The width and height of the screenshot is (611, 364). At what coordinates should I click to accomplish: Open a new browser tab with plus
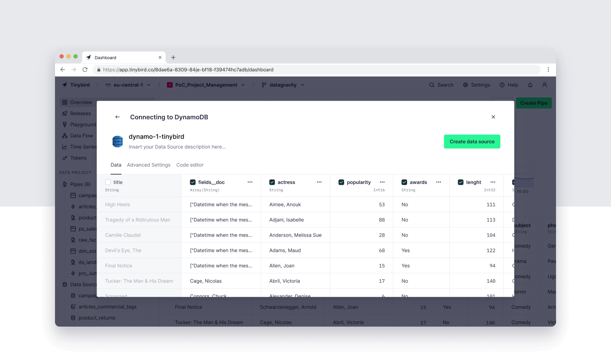(x=173, y=58)
